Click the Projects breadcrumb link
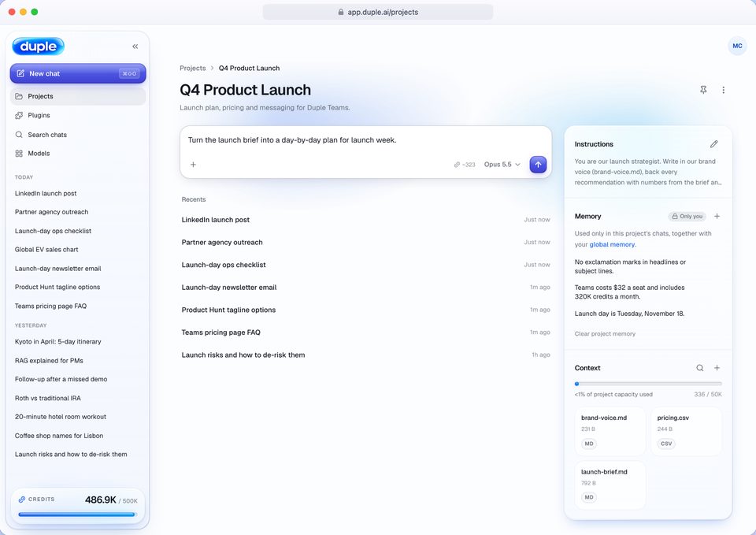 tap(192, 68)
